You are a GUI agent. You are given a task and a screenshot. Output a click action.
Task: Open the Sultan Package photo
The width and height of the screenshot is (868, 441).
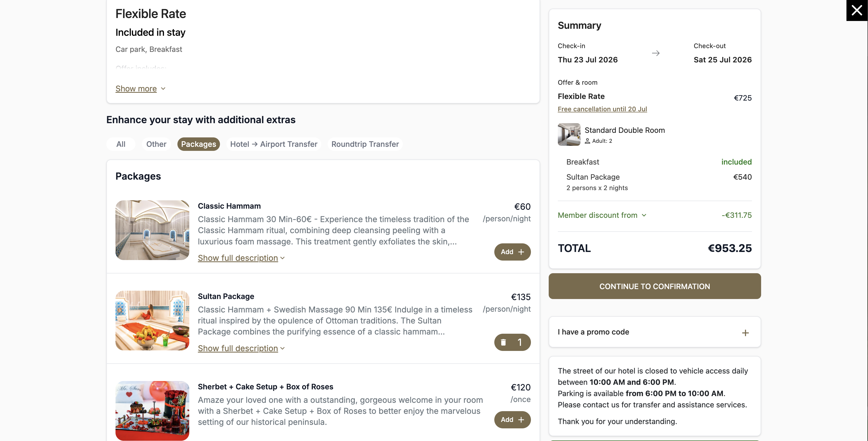pos(152,321)
